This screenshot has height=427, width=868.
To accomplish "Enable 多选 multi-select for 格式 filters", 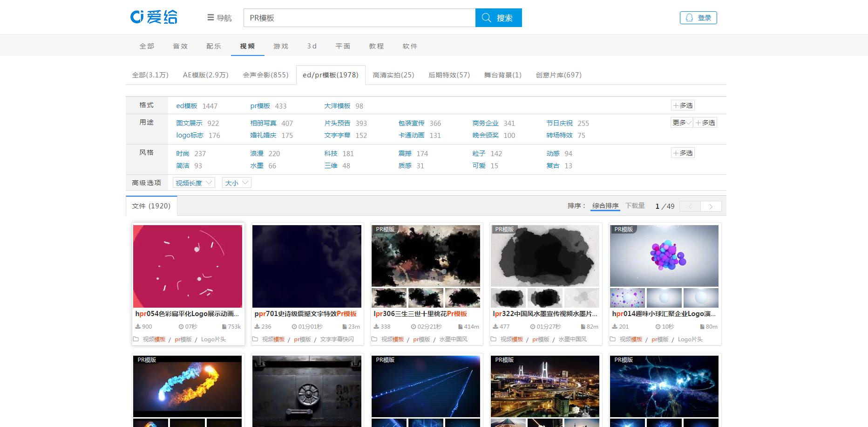I will pyautogui.click(x=683, y=105).
